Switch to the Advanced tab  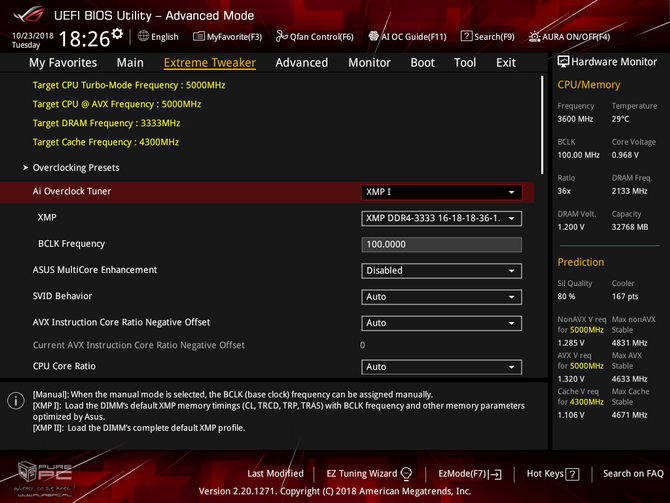click(302, 63)
